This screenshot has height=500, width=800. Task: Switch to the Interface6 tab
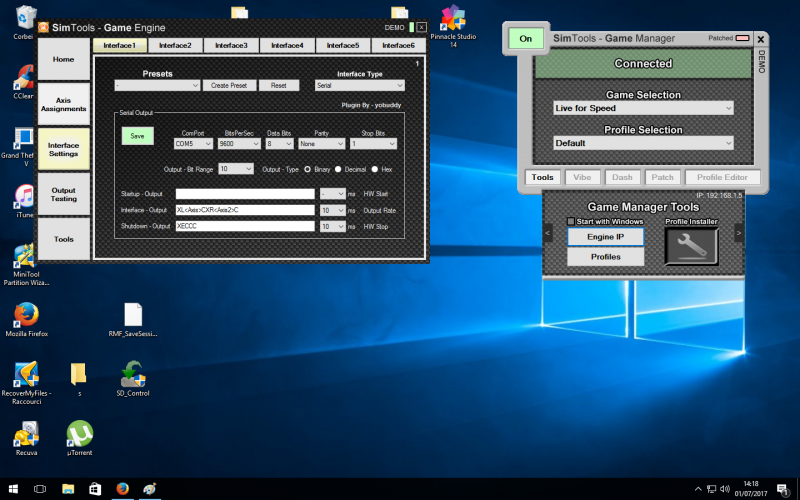(398, 45)
